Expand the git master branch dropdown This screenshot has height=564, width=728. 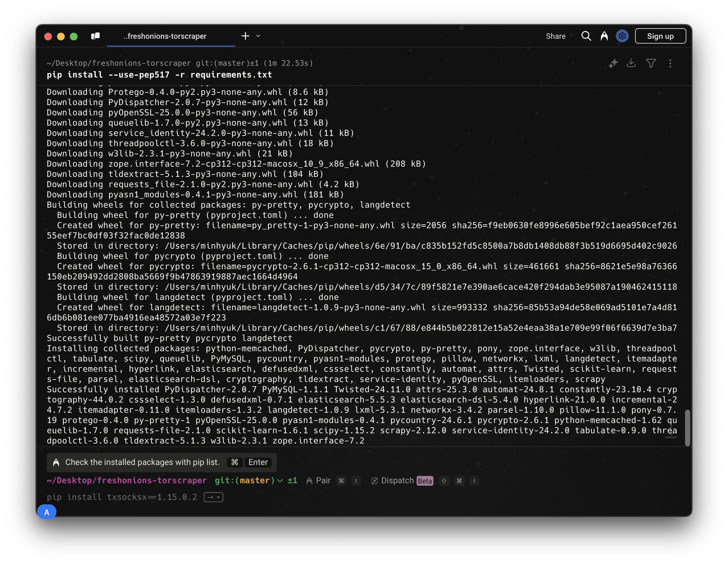pyautogui.click(x=280, y=481)
